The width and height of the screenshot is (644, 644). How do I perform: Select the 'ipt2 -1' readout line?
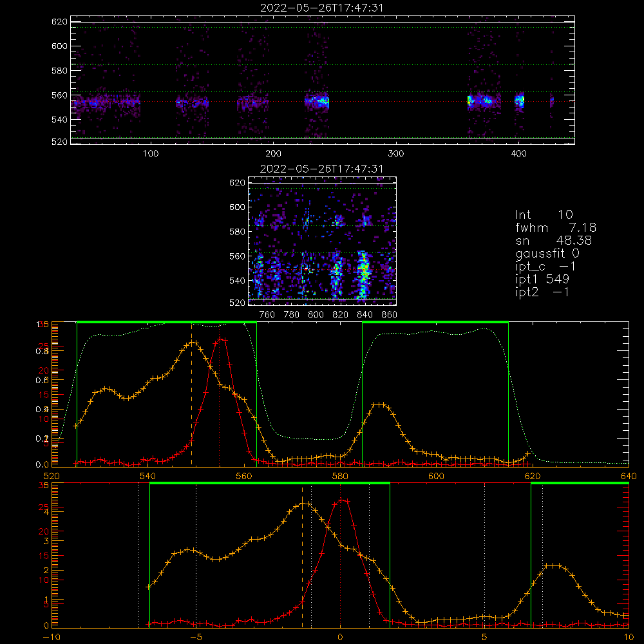coord(542,292)
